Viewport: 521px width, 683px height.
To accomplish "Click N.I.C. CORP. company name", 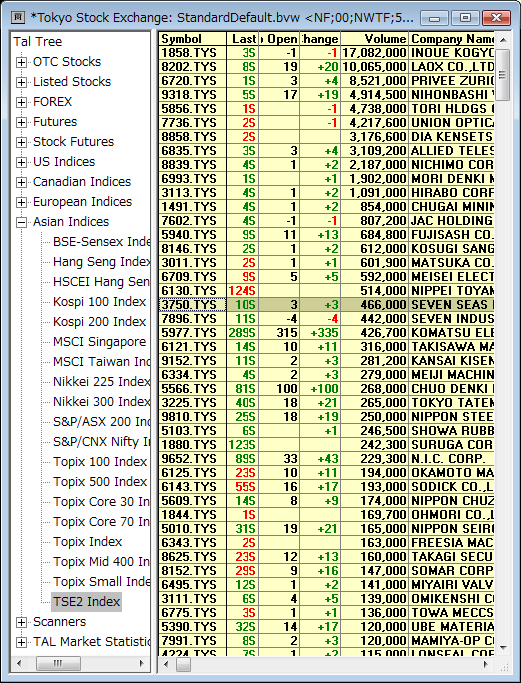I will click(448, 459).
